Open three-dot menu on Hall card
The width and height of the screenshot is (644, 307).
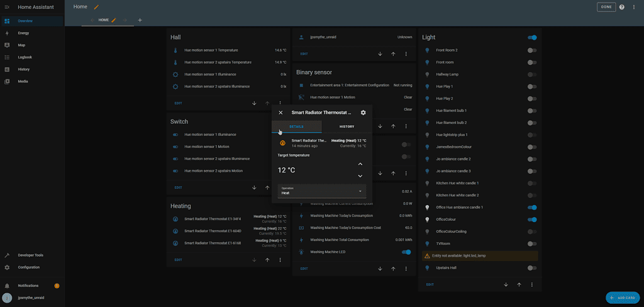(x=280, y=103)
